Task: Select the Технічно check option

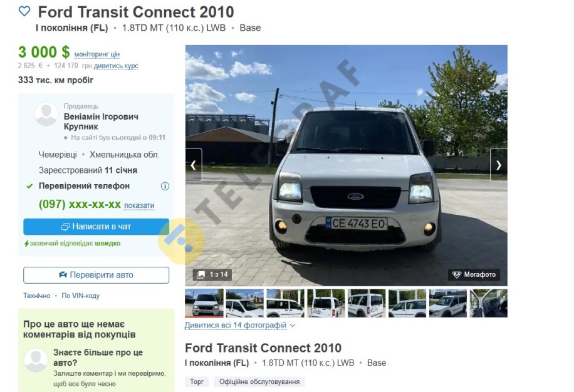Action: pyautogui.click(x=36, y=296)
